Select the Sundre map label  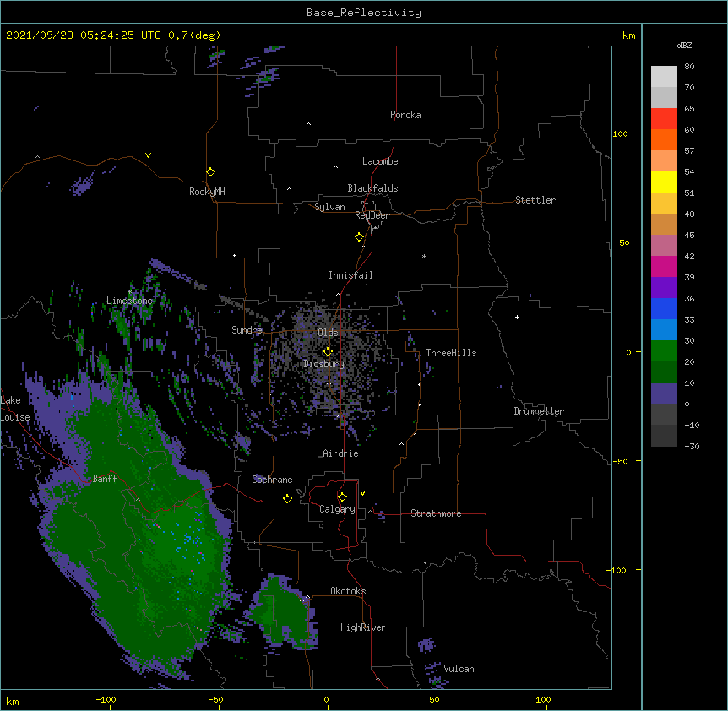pos(247,330)
